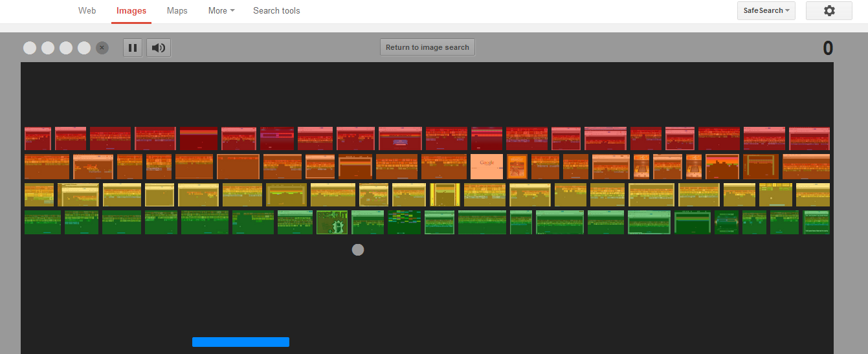Click the gray bouncing ball
The image size is (868, 354).
(358, 250)
